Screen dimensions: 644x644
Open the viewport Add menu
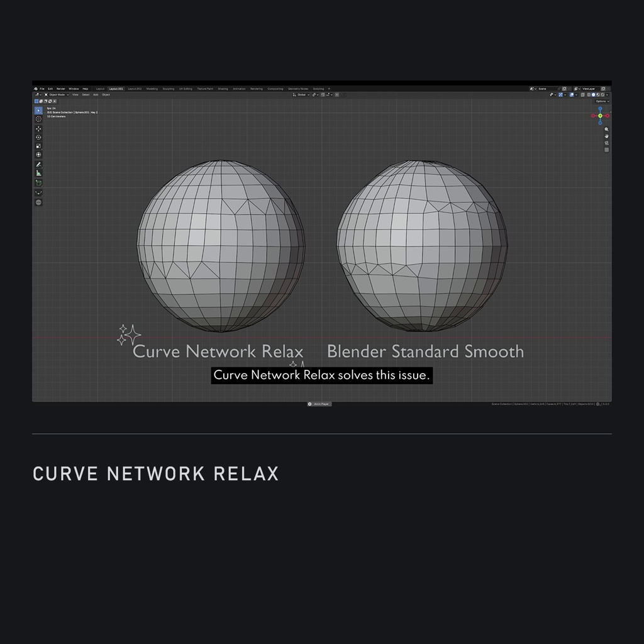(x=96, y=95)
